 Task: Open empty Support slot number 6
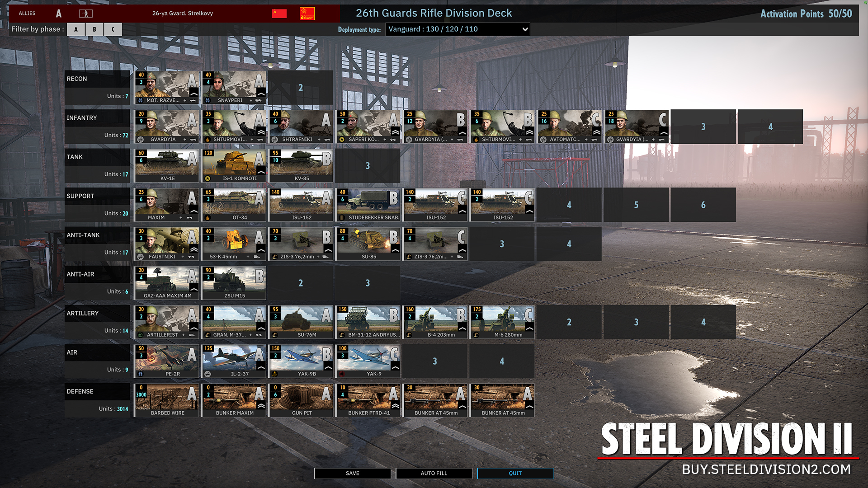point(703,205)
